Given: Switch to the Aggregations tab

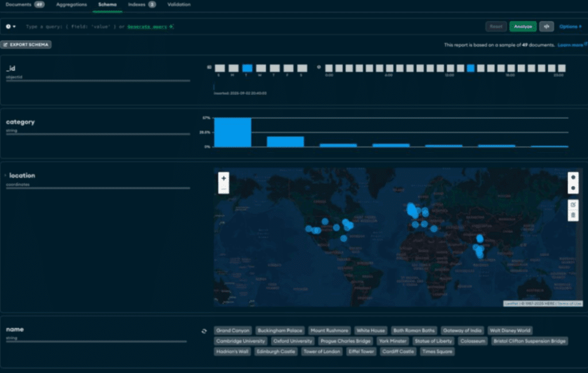Looking at the screenshot, I should [71, 5].
